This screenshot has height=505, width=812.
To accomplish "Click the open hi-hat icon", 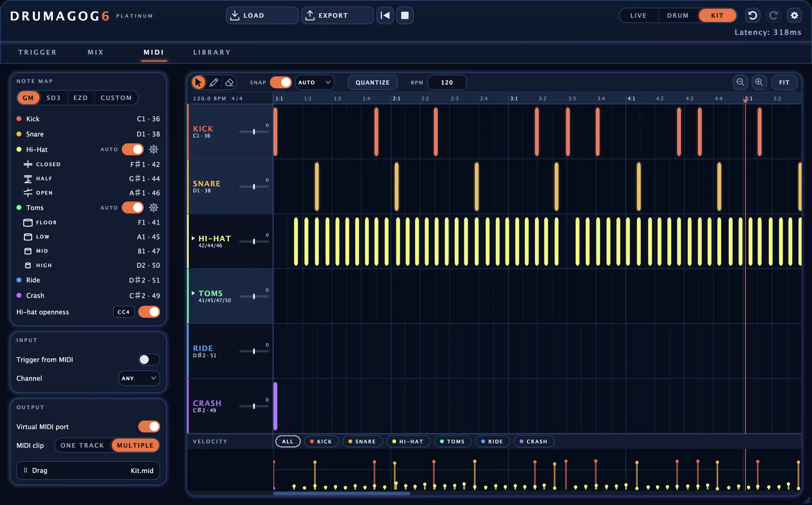I will pos(28,193).
